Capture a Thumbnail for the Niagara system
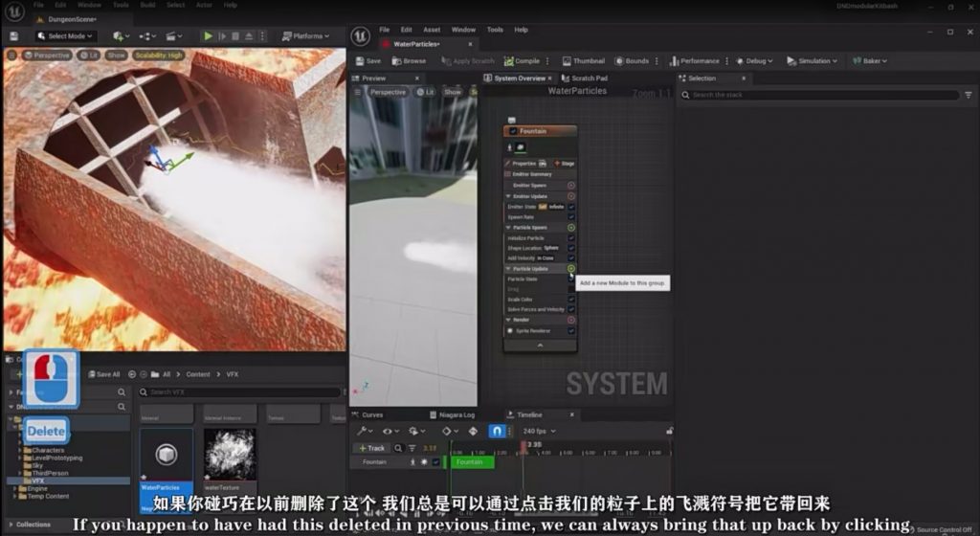Image resolution: width=980 pixels, height=536 pixels. 583,60
